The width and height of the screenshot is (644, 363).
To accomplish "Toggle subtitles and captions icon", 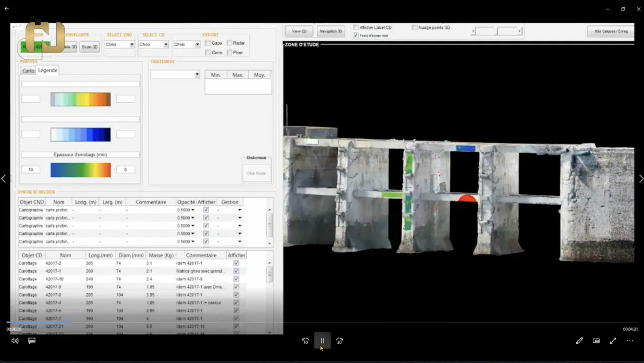I will (32, 340).
